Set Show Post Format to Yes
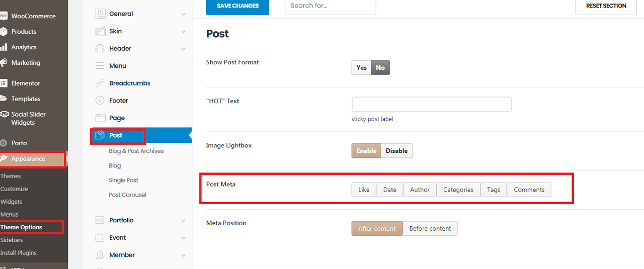Image resolution: width=644 pixels, height=269 pixels. click(361, 67)
